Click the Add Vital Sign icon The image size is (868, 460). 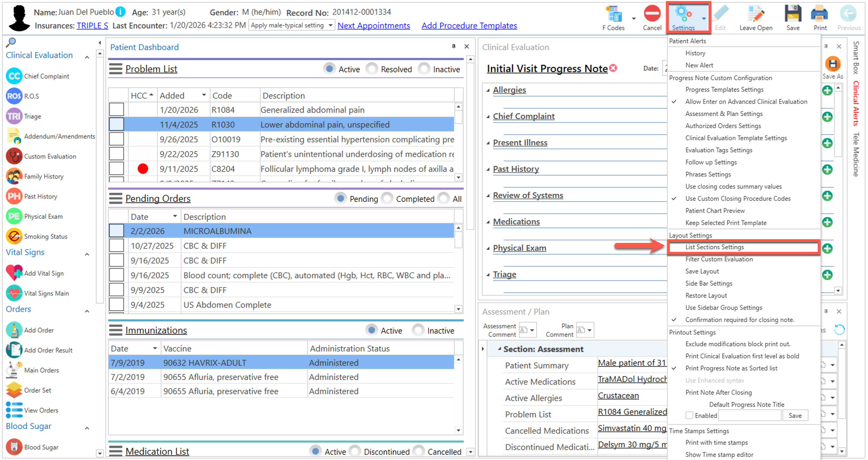tap(14, 273)
